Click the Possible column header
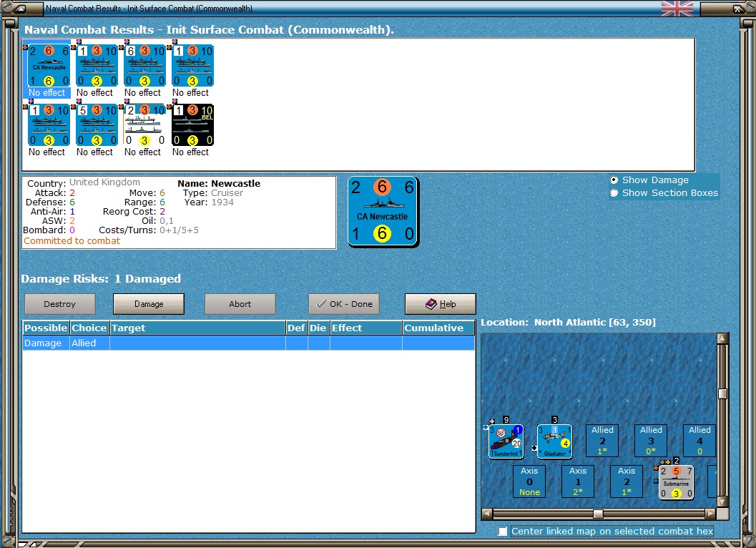This screenshot has width=756, height=548. pyautogui.click(x=46, y=328)
